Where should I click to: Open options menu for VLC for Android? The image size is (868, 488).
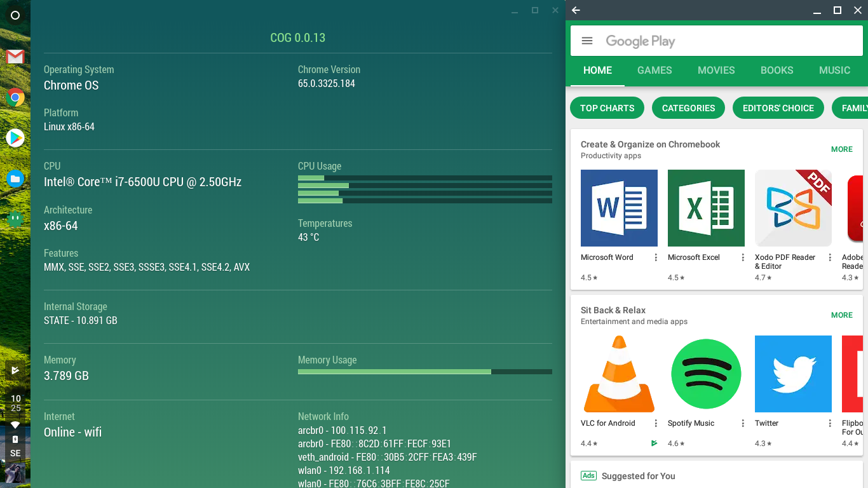click(656, 423)
